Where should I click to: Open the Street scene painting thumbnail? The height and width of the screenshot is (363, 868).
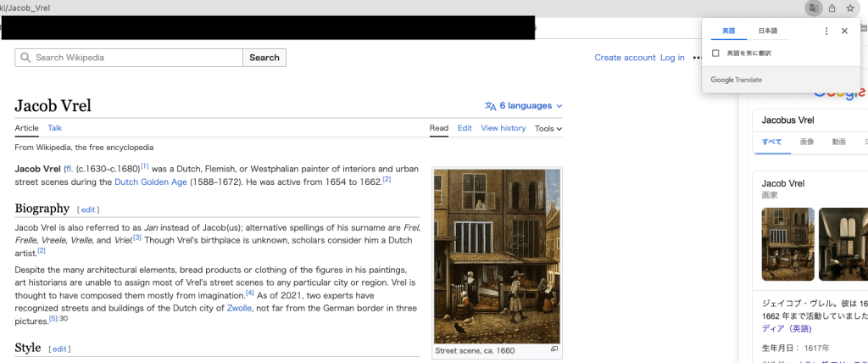point(497,256)
